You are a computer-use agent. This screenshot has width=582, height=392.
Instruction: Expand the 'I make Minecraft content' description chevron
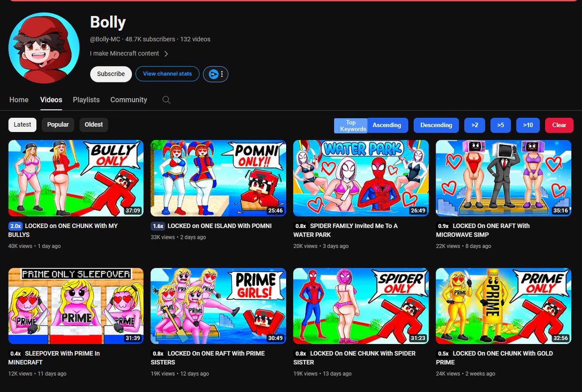coord(166,54)
